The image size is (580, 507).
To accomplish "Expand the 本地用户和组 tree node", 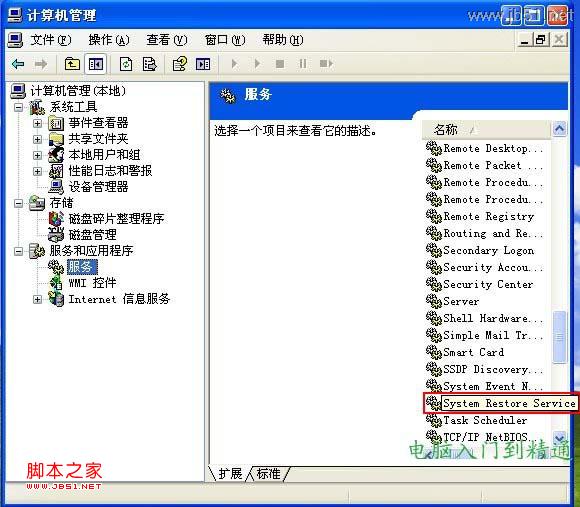I will tap(37, 155).
